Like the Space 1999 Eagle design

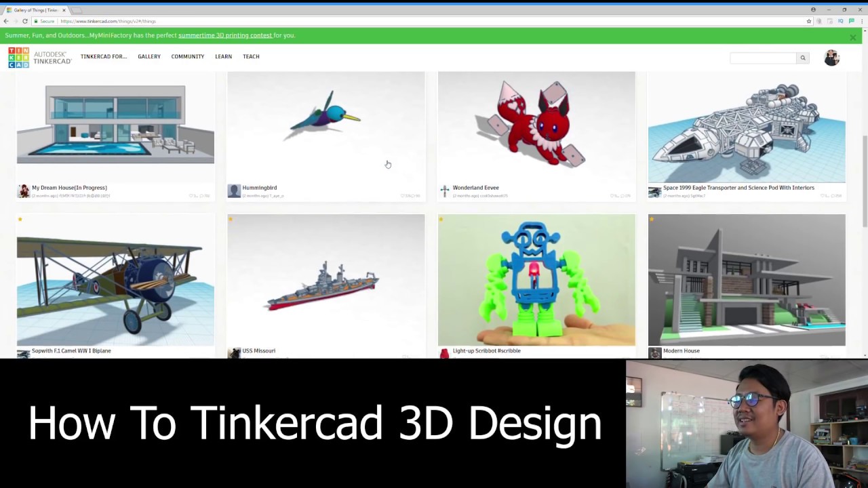coord(824,196)
